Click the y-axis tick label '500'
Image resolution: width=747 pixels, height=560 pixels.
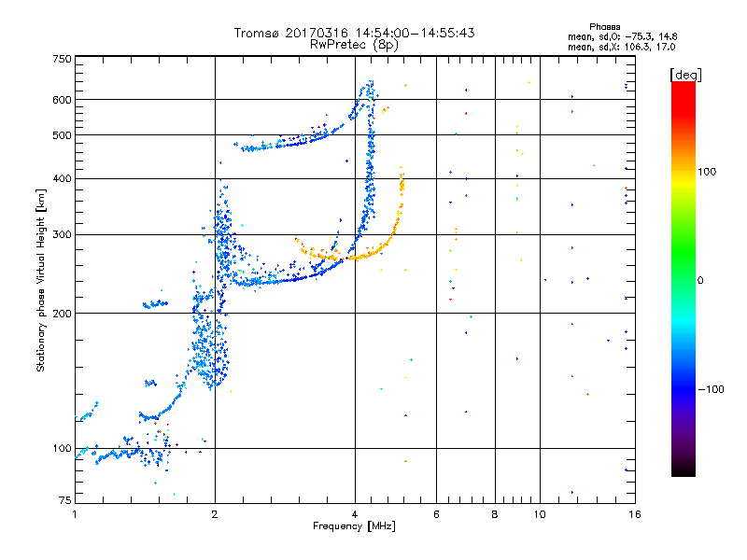pyautogui.click(x=62, y=135)
